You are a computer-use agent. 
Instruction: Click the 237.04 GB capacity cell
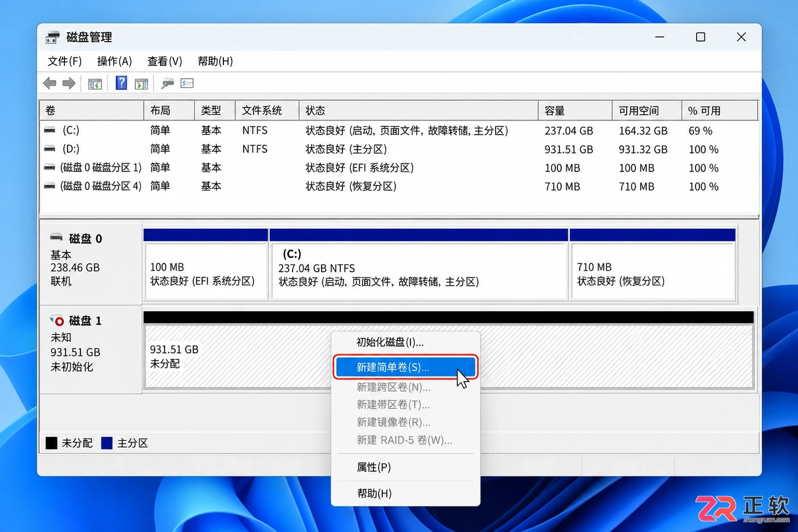[569, 131]
